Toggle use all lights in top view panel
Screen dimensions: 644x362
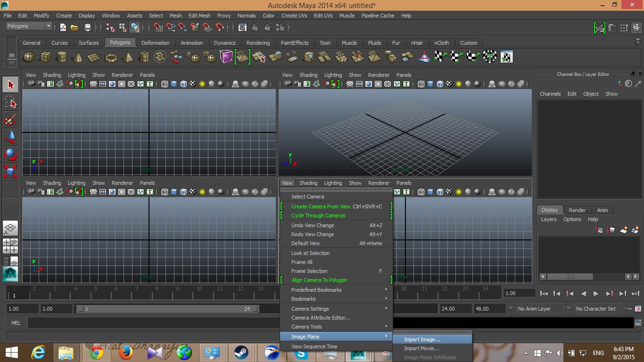[202, 84]
